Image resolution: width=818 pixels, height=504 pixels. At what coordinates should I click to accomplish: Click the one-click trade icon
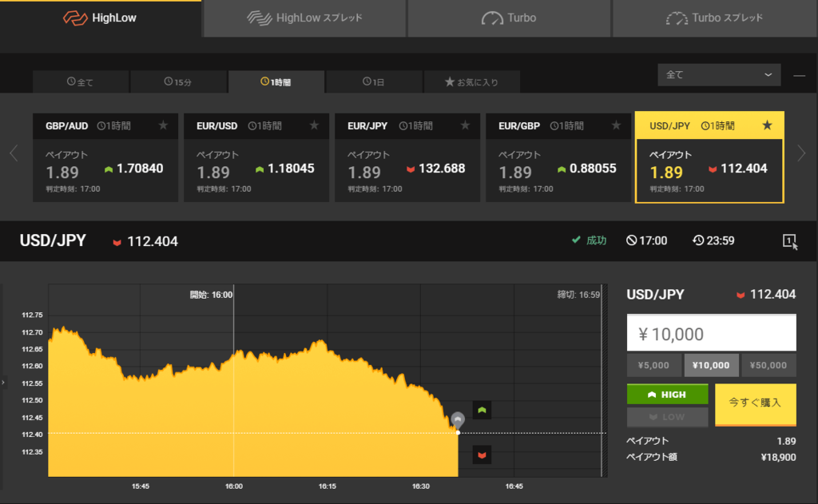[790, 241]
